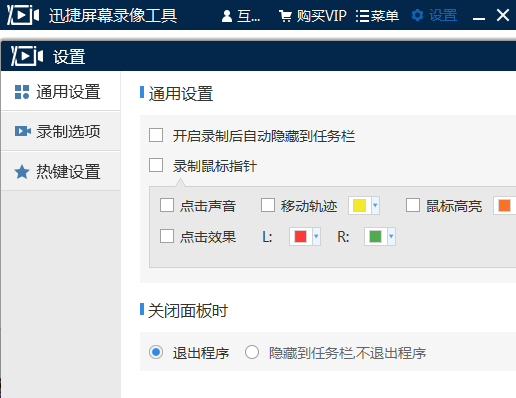Screen dimensions: 516x398
Task: Click the orange 鼠标高亮 color swatch
Action: coord(504,205)
